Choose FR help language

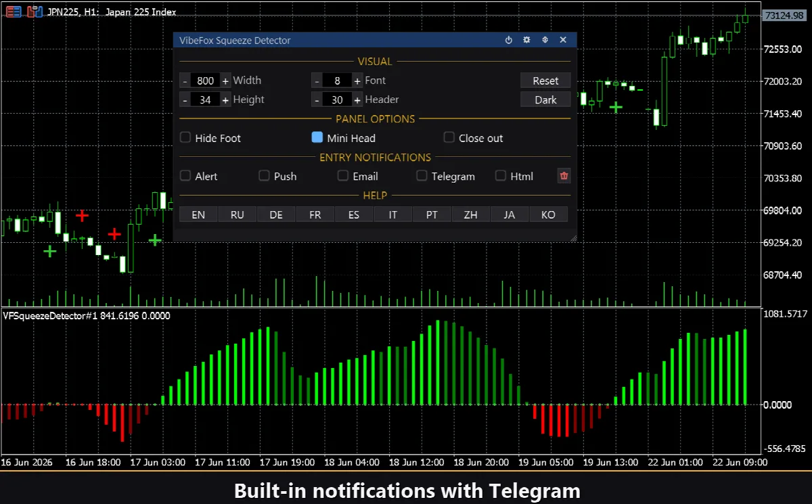(x=315, y=214)
